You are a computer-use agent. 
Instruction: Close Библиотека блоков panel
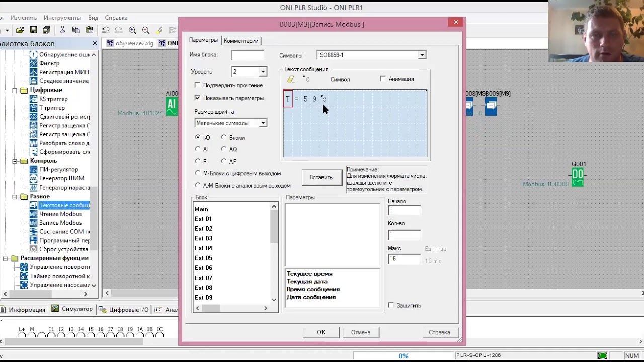94,44
